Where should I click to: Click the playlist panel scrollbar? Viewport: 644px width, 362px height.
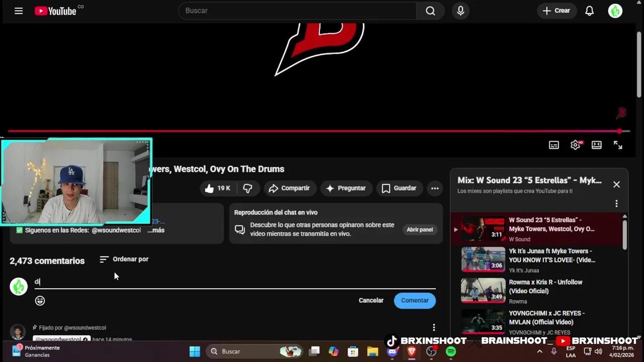(625, 234)
